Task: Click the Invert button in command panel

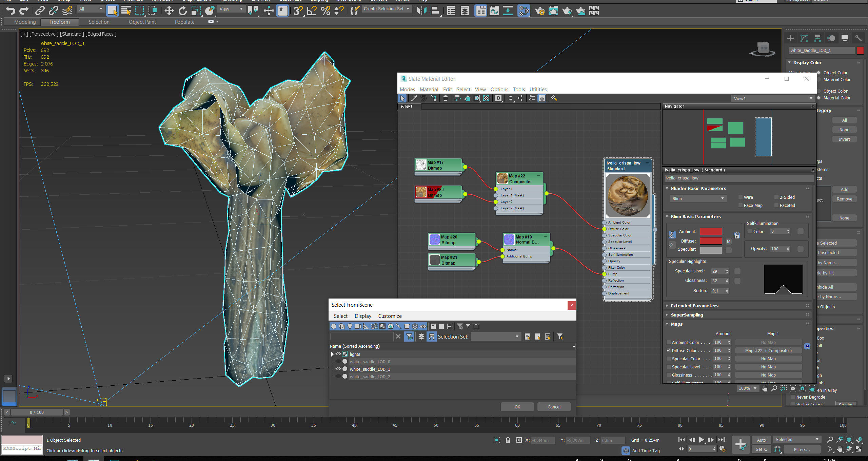Action: coord(844,139)
